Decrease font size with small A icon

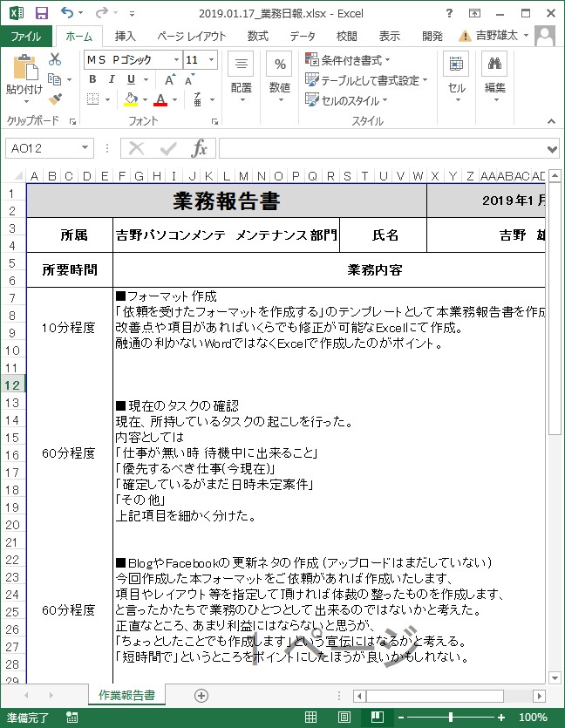click(x=189, y=80)
